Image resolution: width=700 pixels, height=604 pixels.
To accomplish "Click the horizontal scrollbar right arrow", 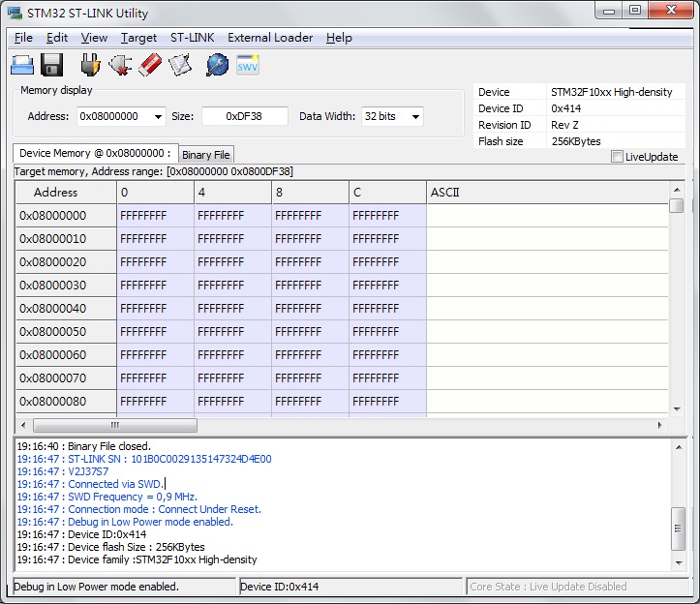I will coord(660,425).
